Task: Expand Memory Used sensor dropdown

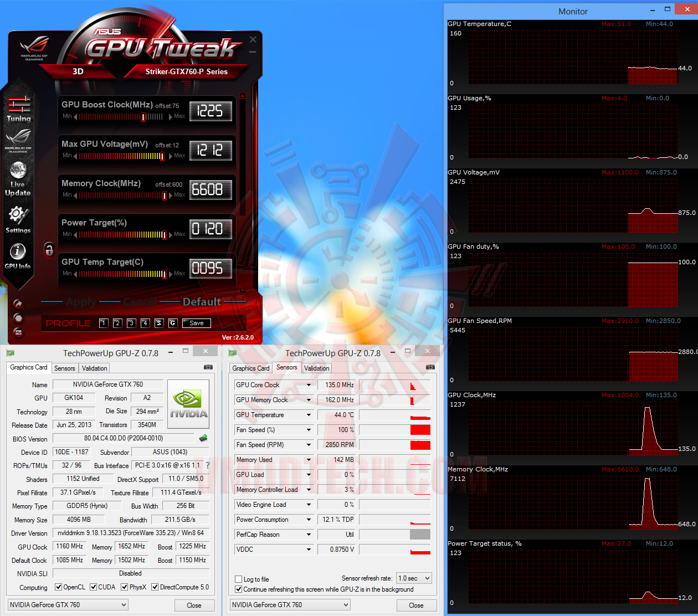Action: 309,460
